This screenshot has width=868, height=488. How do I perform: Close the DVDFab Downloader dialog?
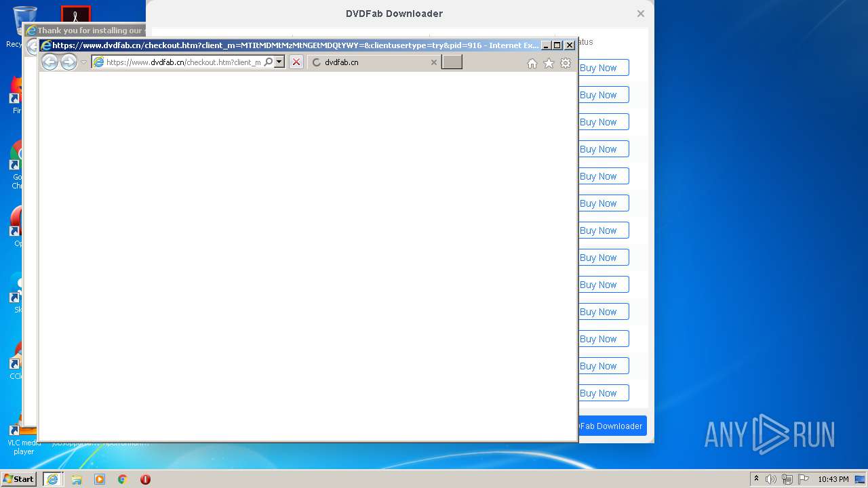pos(641,14)
